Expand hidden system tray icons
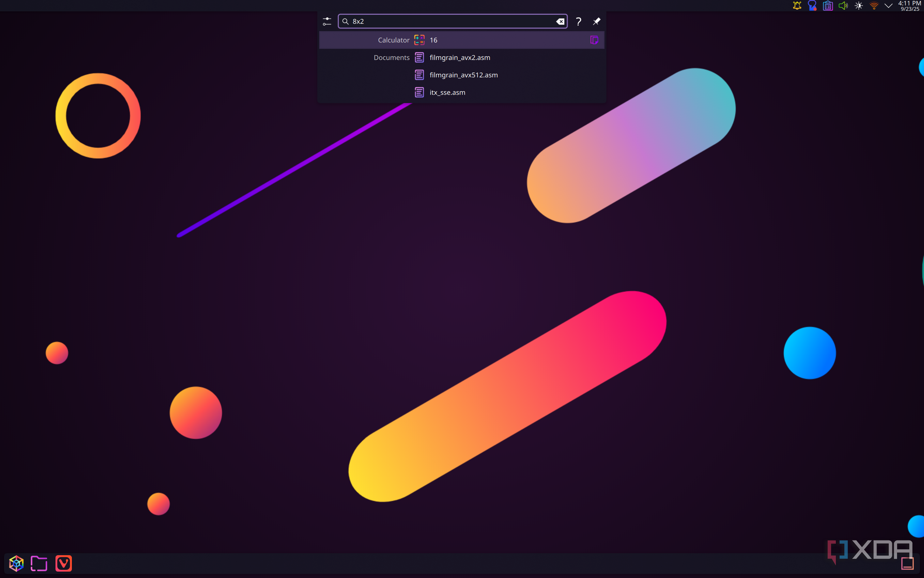This screenshot has width=924, height=578. point(888,6)
